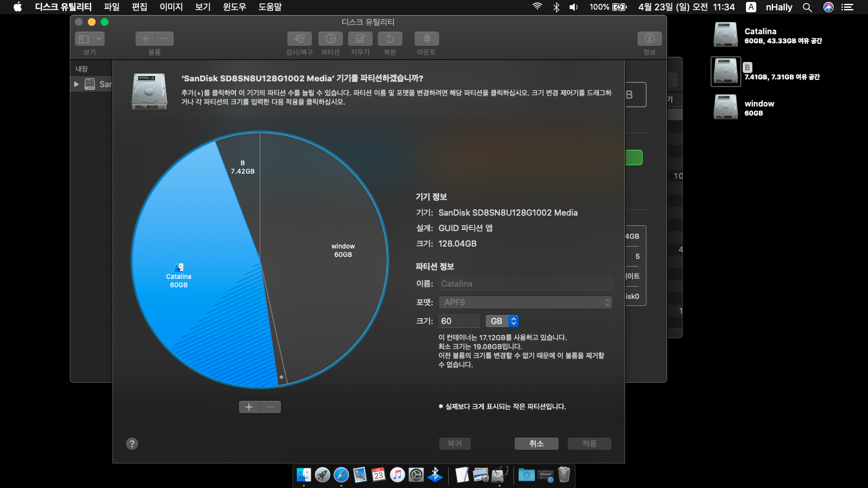Open the 디스크 유틸리티 application menu
This screenshot has height=488, width=868.
click(x=63, y=7)
